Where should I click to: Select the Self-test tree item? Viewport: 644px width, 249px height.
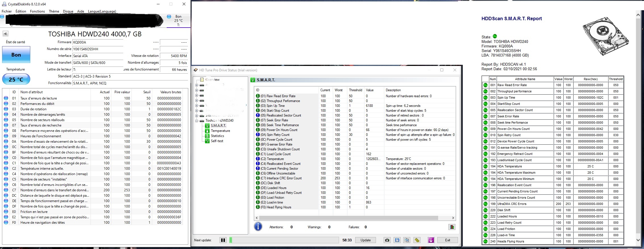217,141
